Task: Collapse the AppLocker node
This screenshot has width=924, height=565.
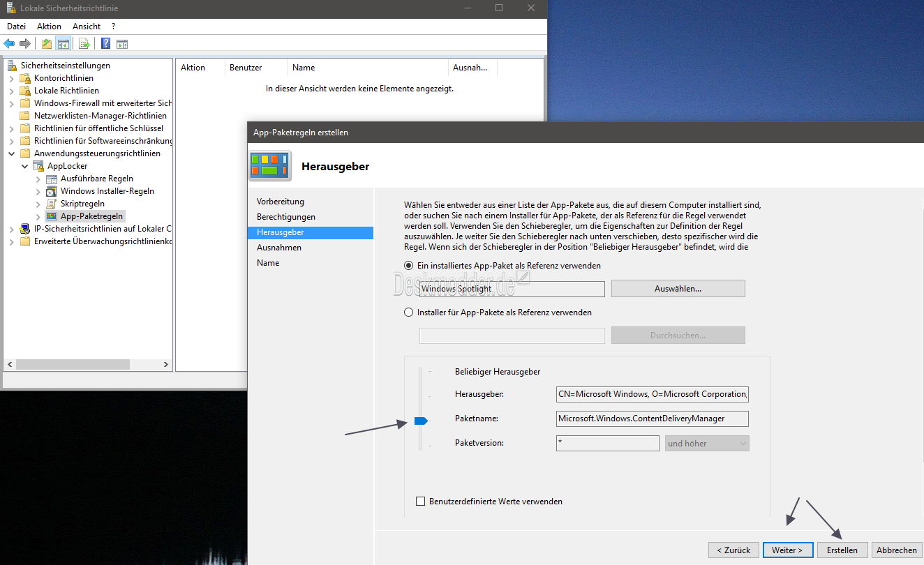Action: pyautogui.click(x=24, y=166)
